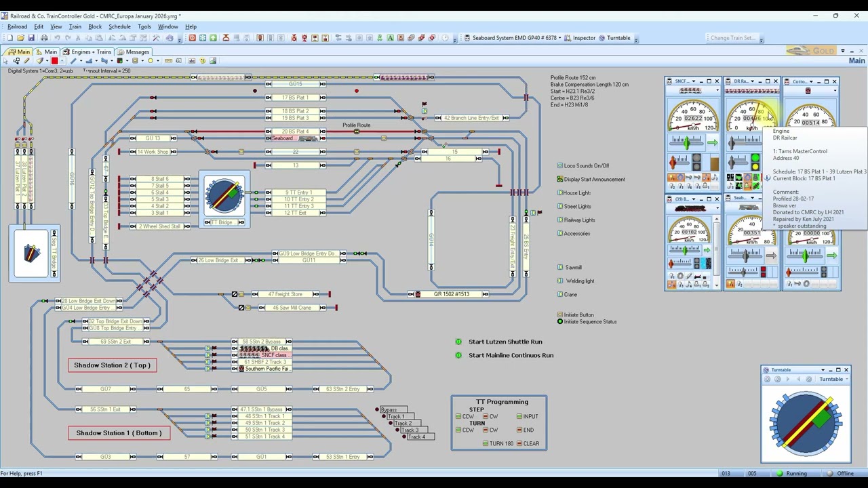Click the Print toolbar icon
The height and width of the screenshot is (488, 868).
[44, 38]
